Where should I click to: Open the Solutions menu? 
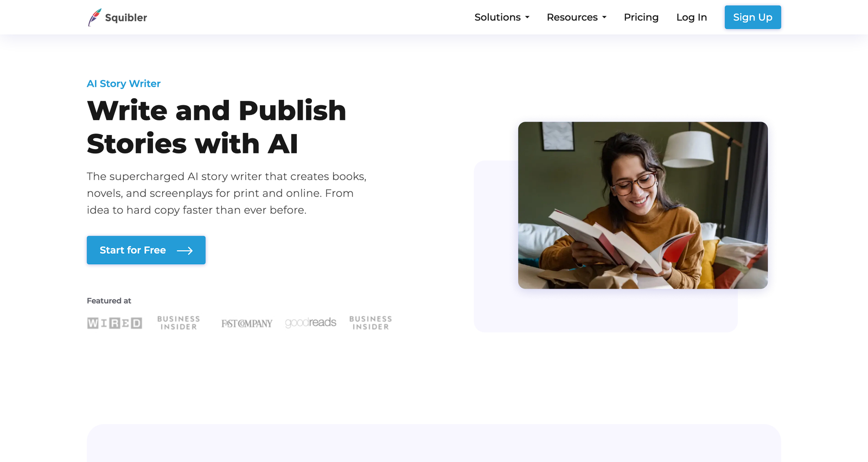502,17
